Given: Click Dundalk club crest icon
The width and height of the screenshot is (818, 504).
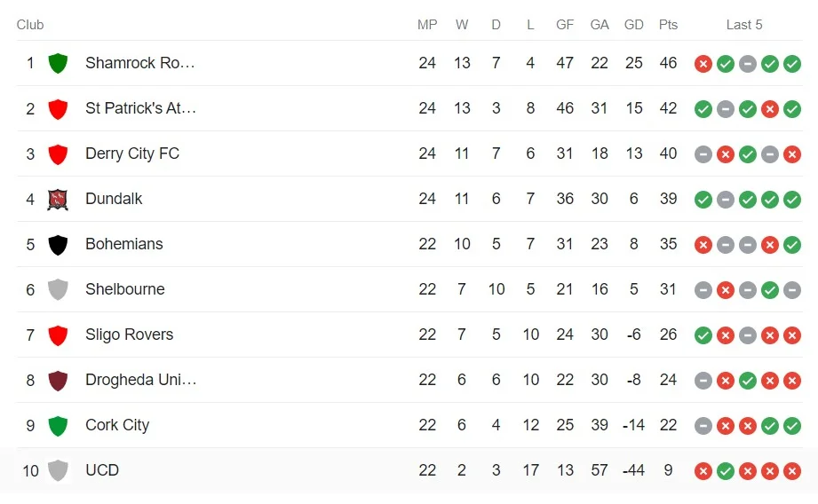Looking at the screenshot, I should click(58, 199).
